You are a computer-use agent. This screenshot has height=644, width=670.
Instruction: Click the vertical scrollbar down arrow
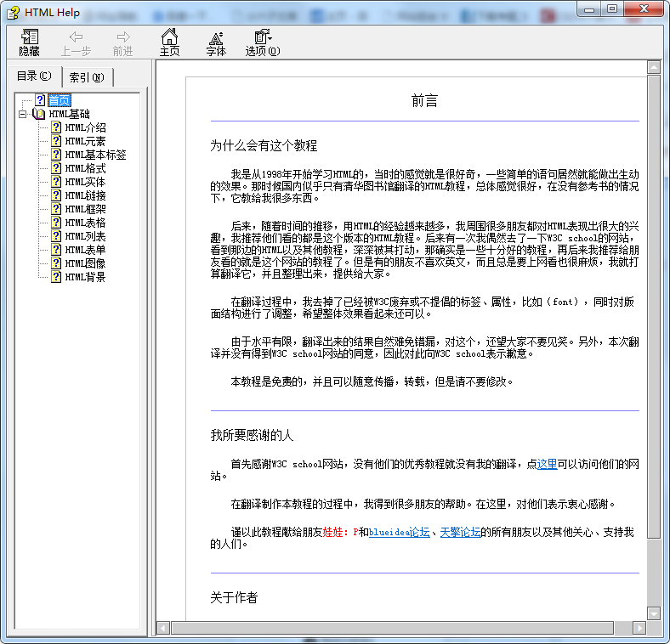(x=654, y=613)
